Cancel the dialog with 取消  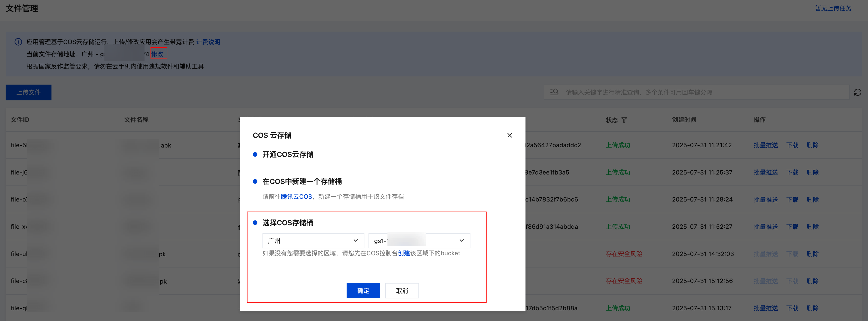(x=402, y=290)
